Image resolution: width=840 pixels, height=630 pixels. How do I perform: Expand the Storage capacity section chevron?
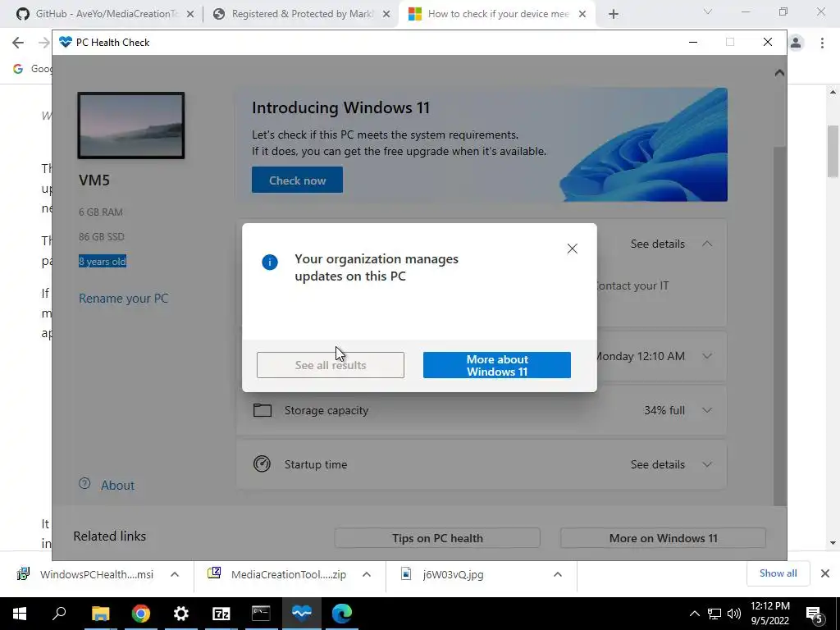(x=707, y=410)
